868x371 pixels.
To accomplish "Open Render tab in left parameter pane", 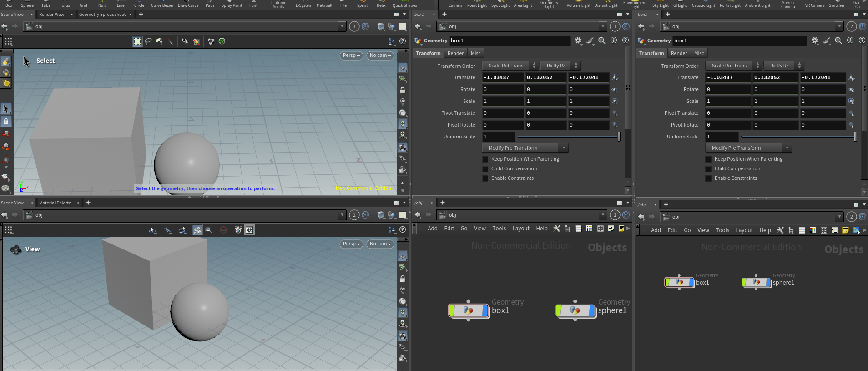I will 455,53.
